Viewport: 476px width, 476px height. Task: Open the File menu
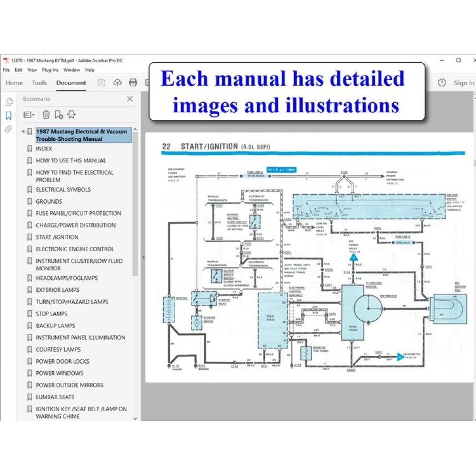tap(6, 70)
